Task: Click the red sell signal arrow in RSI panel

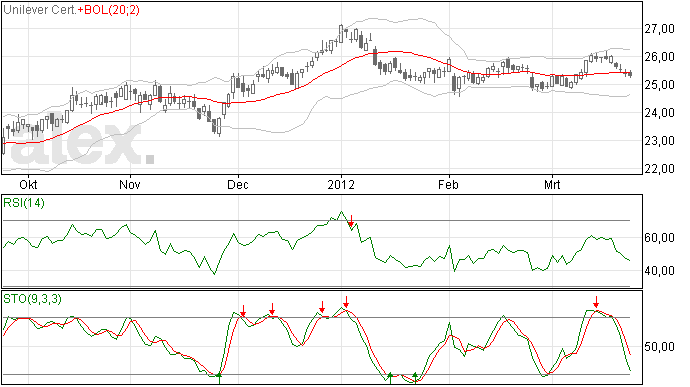Action: pyautogui.click(x=351, y=221)
